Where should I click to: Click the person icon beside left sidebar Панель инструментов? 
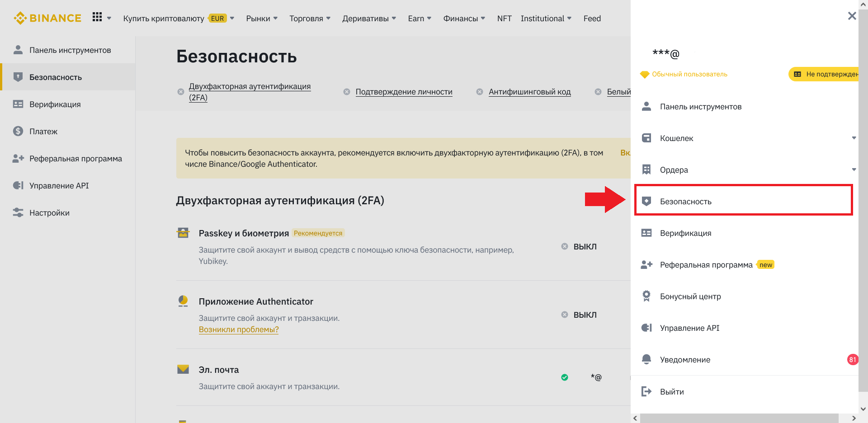click(x=18, y=50)
